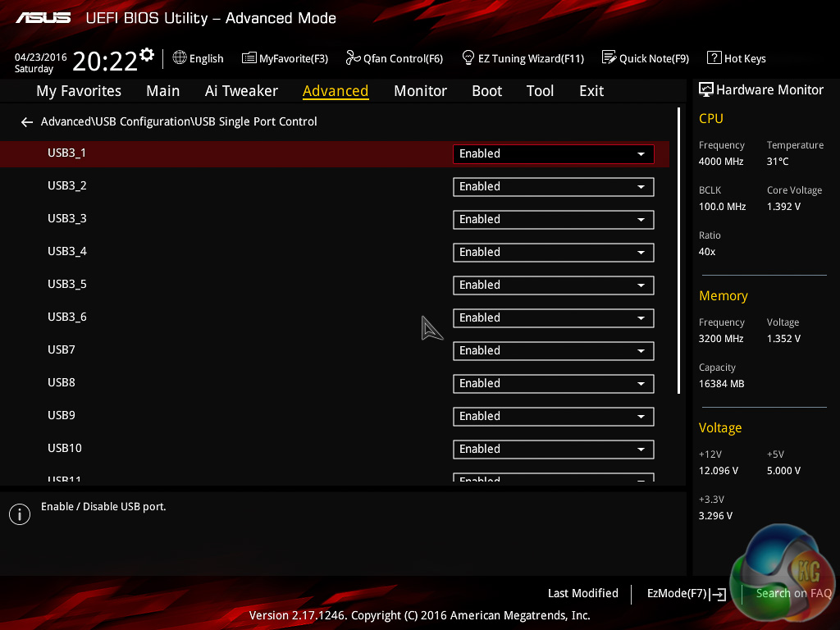Image resolution: width=840 pixels, height=630 pixels.
Task: Click the +5V reading 5.000 V
Action: pos(783,470)
